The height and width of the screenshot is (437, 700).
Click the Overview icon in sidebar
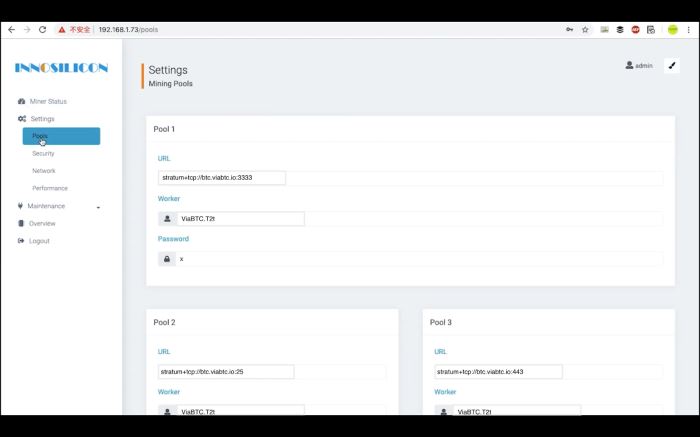(x=21, y=223)
